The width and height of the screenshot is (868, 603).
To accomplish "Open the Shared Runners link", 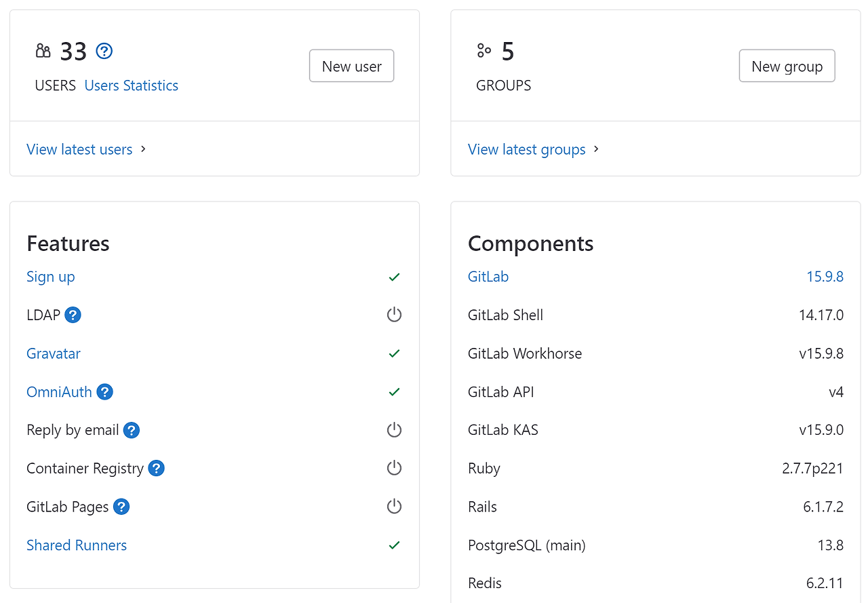I will (77, 545).
